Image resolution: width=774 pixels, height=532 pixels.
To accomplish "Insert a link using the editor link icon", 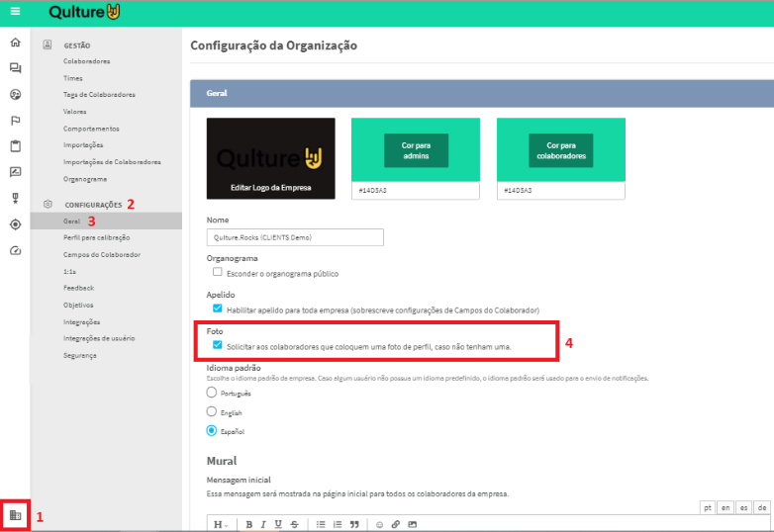I will click(x=396, y=524).
